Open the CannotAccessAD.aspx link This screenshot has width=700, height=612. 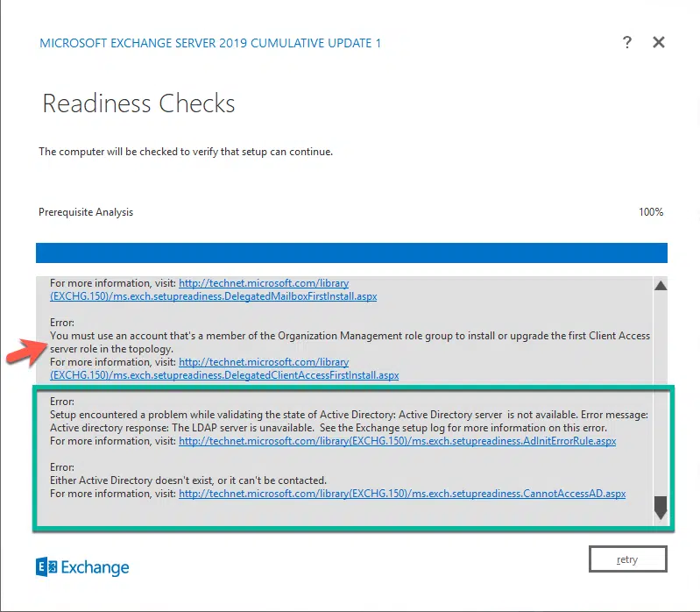402,494
